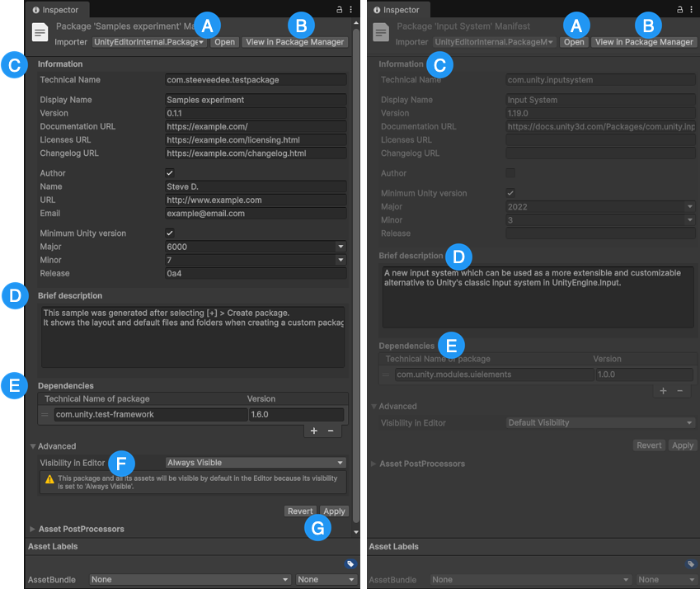Open Always Visible visibility dropdown

[256, 463]
